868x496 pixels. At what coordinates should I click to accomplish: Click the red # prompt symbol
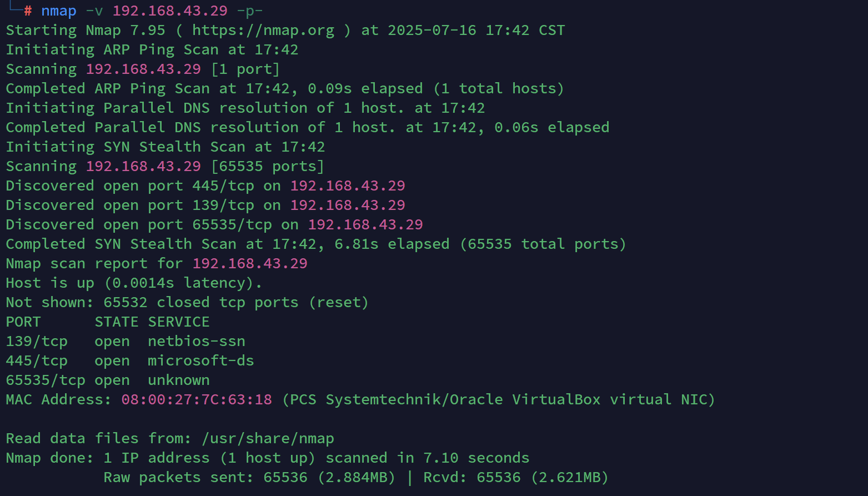pos(28,11)
